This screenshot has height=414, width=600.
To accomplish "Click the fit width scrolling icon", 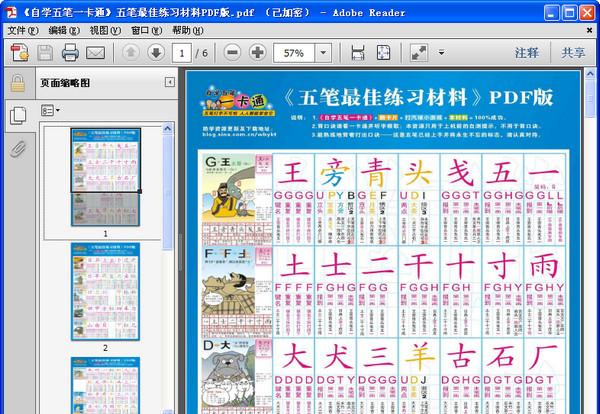I will 358,52.
